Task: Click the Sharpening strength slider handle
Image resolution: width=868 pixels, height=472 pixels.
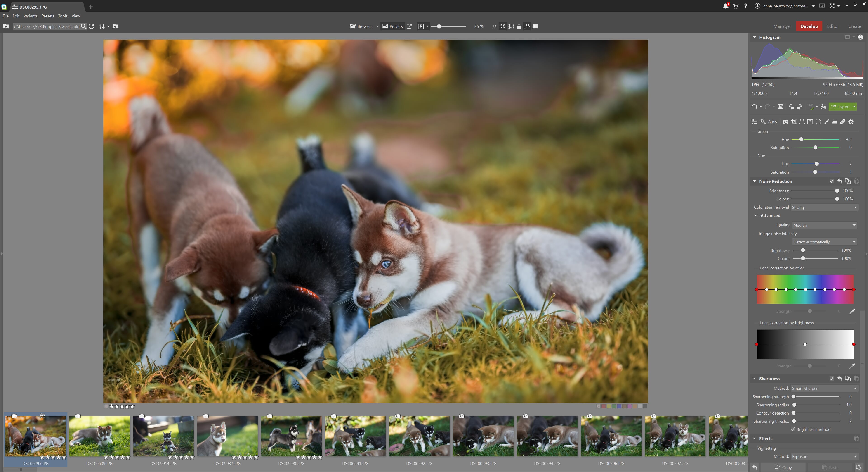Action: [794, 397]
